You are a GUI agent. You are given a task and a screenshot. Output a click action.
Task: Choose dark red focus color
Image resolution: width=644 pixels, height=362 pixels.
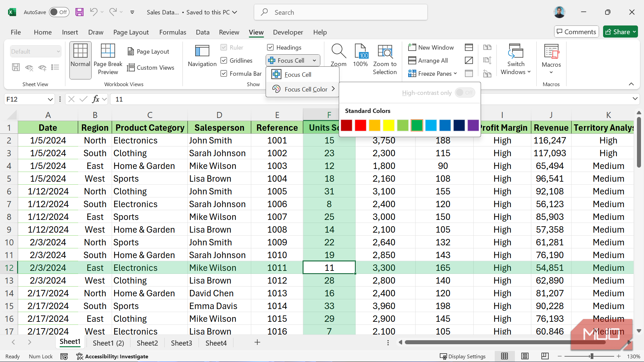[346, 125]
